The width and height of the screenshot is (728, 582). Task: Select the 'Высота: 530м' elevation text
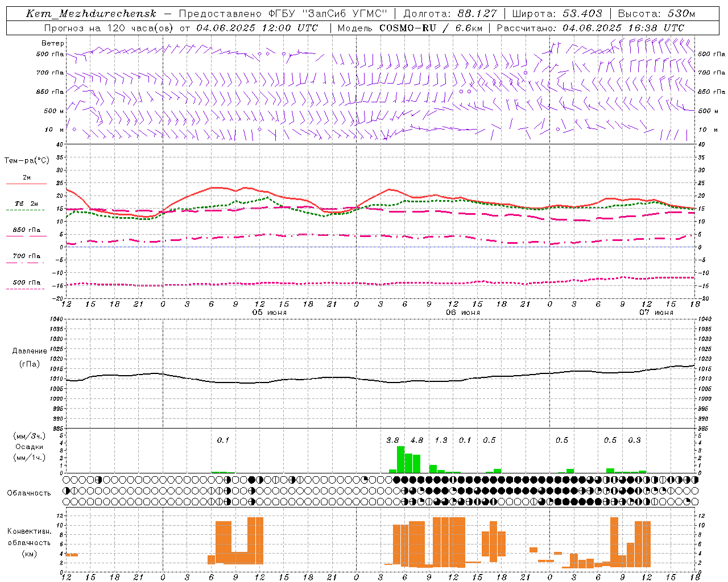click(656, 14)
